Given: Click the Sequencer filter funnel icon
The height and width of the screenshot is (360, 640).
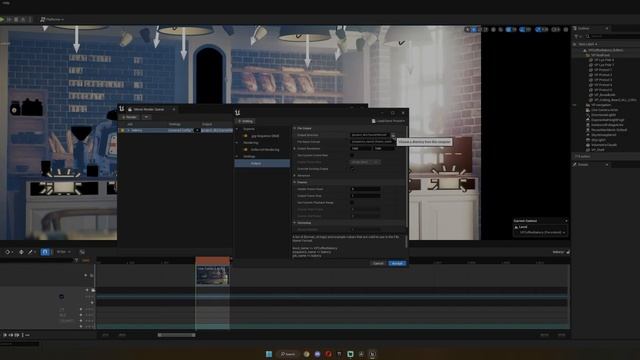Looking at the screenshot, I should 76,260.
